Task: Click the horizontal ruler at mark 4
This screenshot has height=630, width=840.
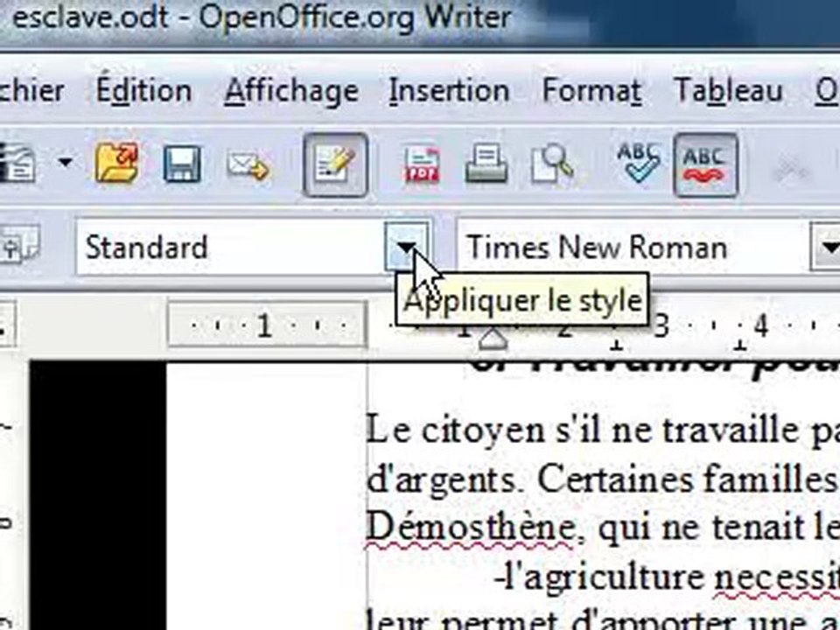Action: tap(761, 325)
